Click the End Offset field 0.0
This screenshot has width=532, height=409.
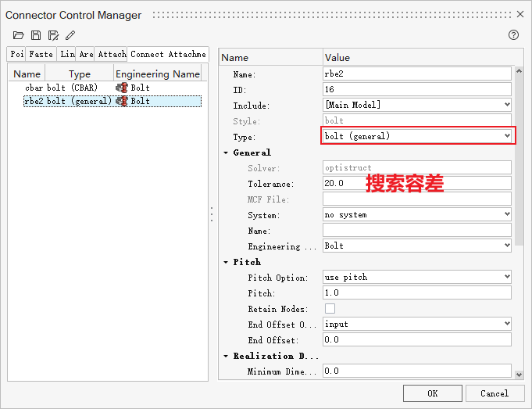tap(417, 339)
